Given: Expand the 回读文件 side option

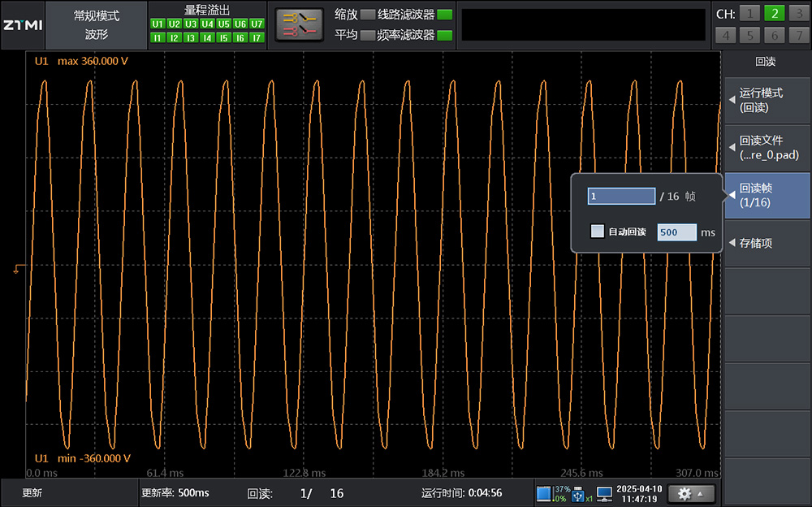Looking at the screenshot, I should pos(767,147).
